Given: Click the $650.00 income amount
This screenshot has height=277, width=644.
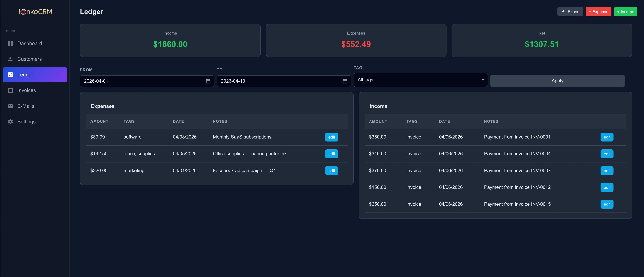Looking at the screenshot, I should tap(377, 204).
